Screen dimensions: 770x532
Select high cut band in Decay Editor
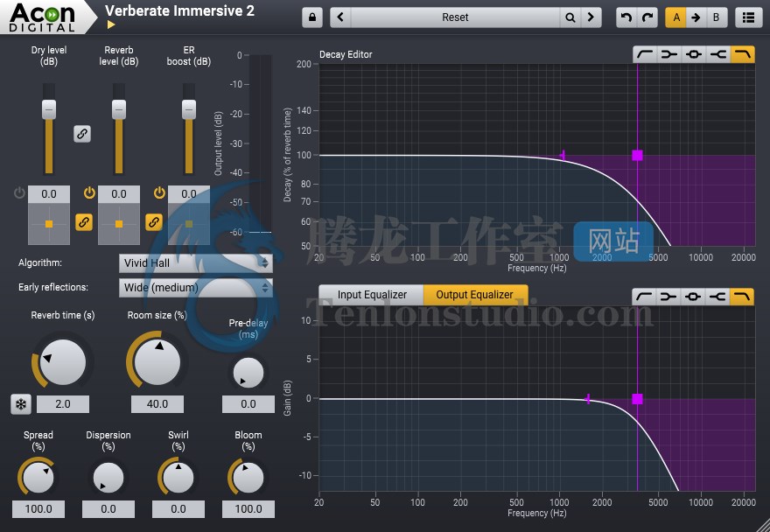point(743,54)
